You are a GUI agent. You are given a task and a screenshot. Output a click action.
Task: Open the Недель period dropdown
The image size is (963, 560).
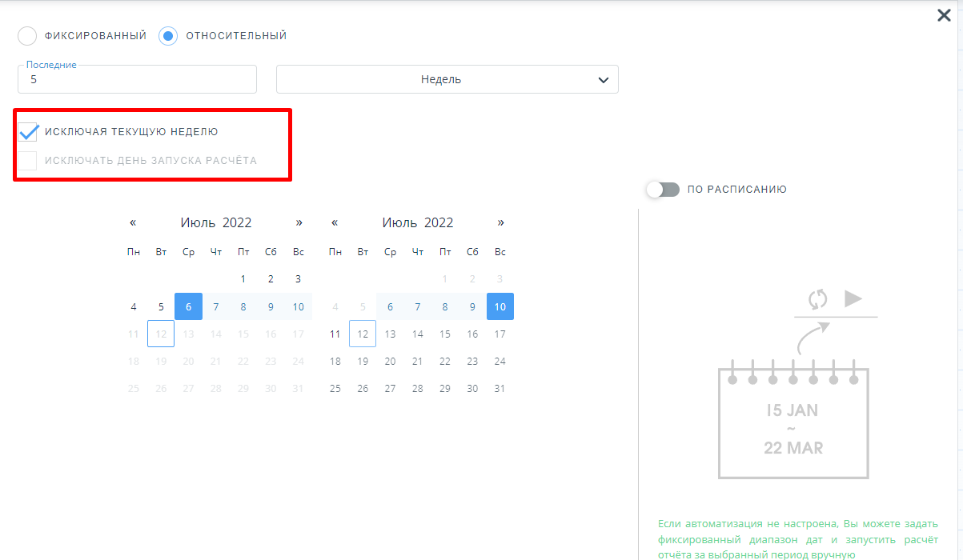coord(447,79)
